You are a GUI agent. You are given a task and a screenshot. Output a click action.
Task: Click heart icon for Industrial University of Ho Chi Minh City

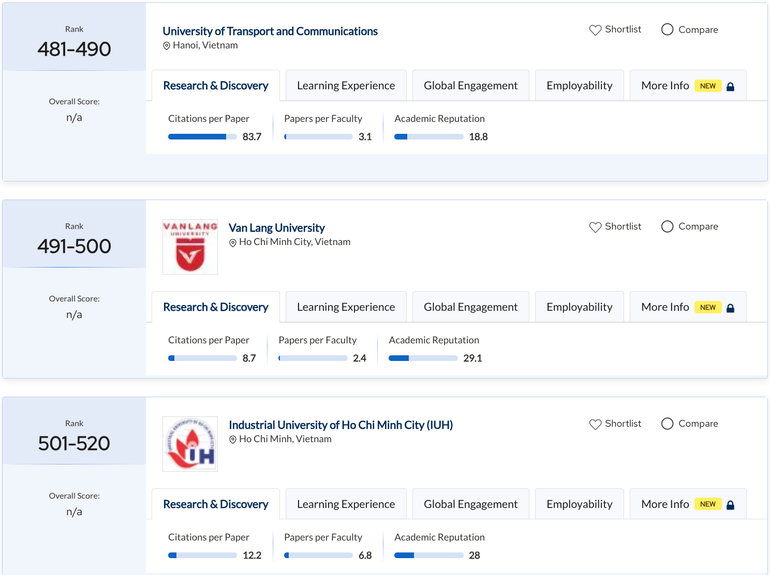[x=595, y=424]
